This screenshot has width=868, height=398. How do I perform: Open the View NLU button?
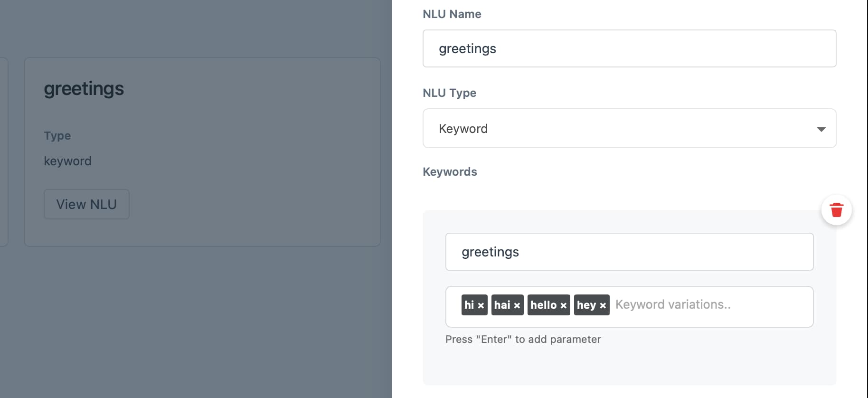click(86, 204)
